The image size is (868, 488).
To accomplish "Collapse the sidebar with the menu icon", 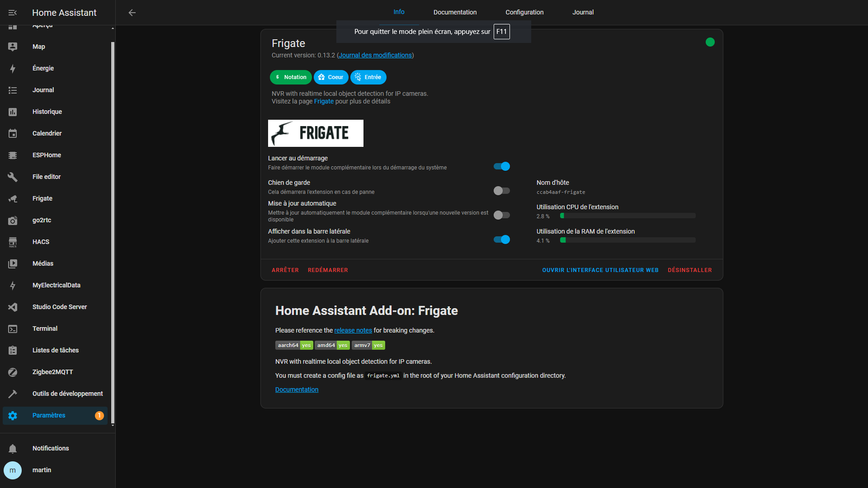I will pyautogui.click(x=13, y=13).
